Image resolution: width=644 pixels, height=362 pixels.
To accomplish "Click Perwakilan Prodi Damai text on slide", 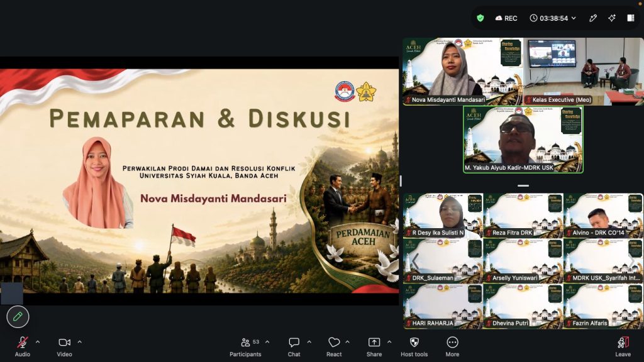I will pyautogui.click(x=209, y=168).
